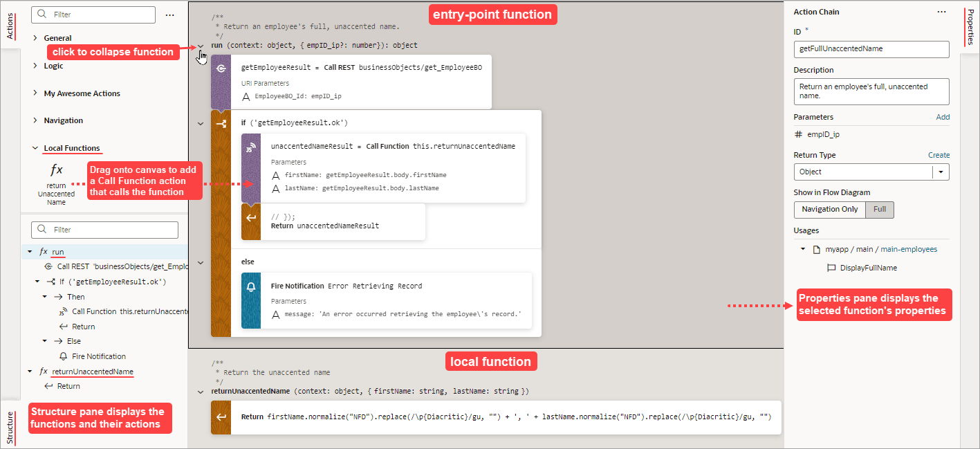The image size is (980, 449).
Task: Open the overflow menu in the Actions panel header
Action: tap(170, 15)
